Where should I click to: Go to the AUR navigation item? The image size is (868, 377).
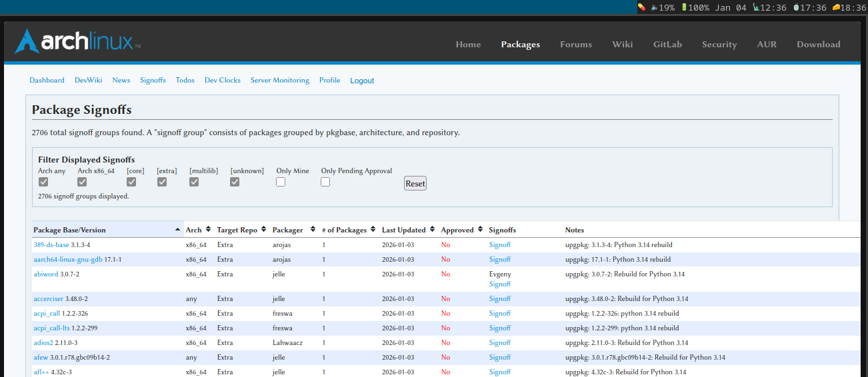pyautogui.click(x=767, y=45)
